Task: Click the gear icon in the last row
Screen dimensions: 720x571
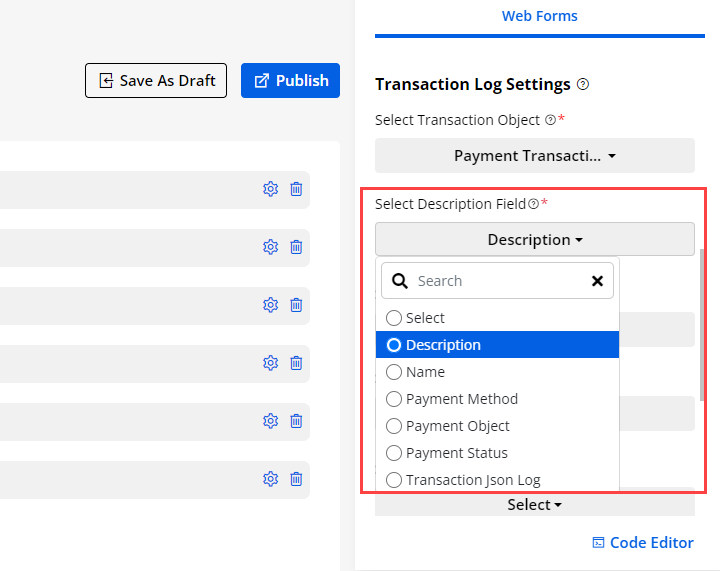Action: [270, 479]
